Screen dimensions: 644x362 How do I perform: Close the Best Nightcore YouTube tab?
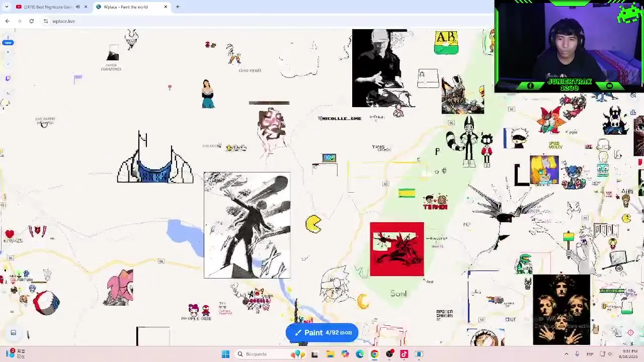pyautogui.click(x=86, y=7)
